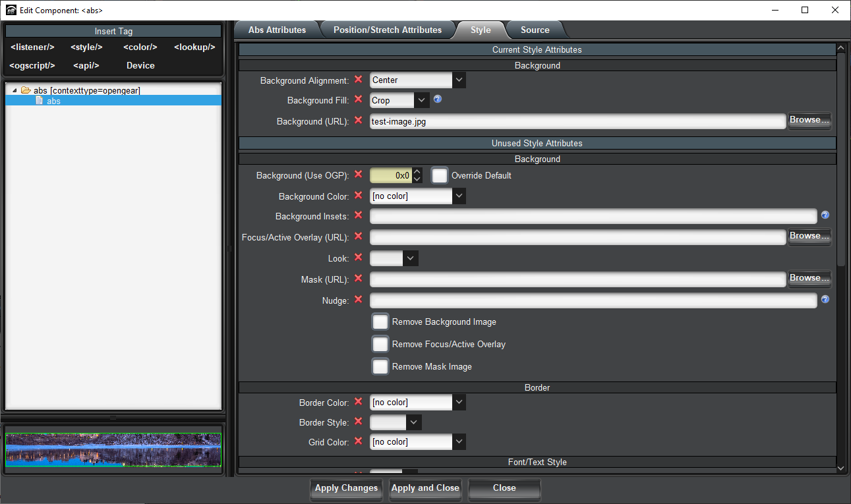Click the Background Insets input field
Screen dimensions: 851x504
click(x=593, y=216)
